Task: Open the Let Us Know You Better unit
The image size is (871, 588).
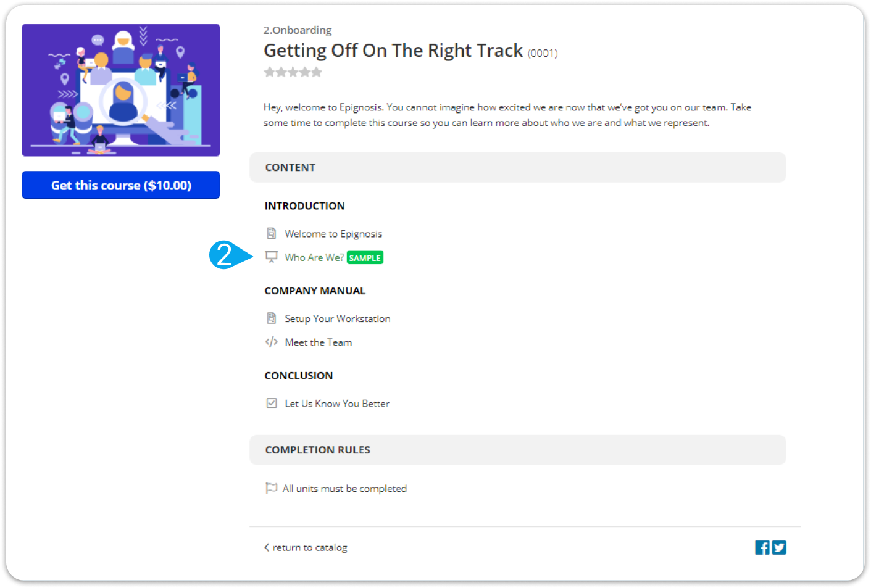Action: point(337,404)
